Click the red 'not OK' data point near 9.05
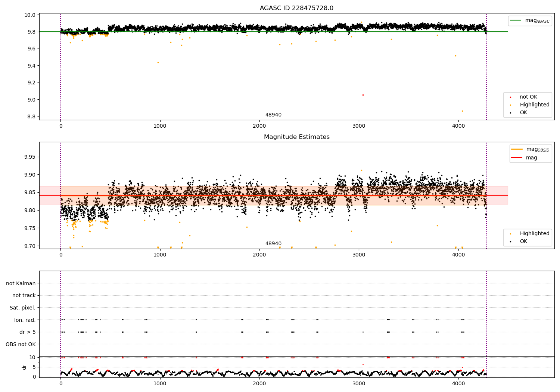The height and width of the screenshot is (392, 560). pos(363,95)
